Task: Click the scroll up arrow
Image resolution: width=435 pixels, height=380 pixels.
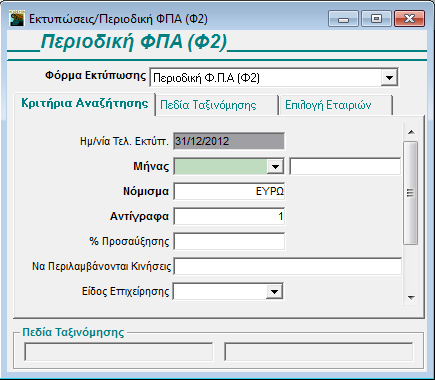Action: pos(411,132)
